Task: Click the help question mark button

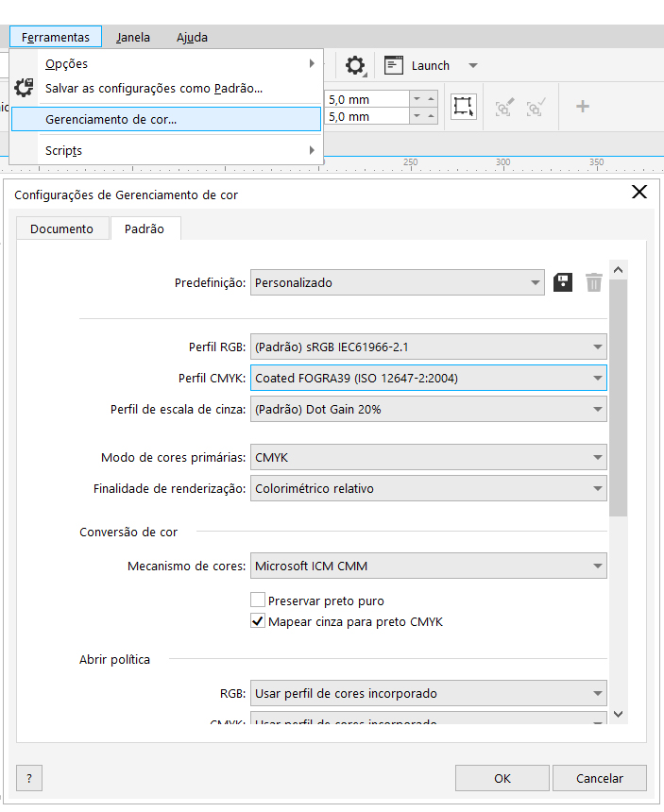Action: point(29,778)
